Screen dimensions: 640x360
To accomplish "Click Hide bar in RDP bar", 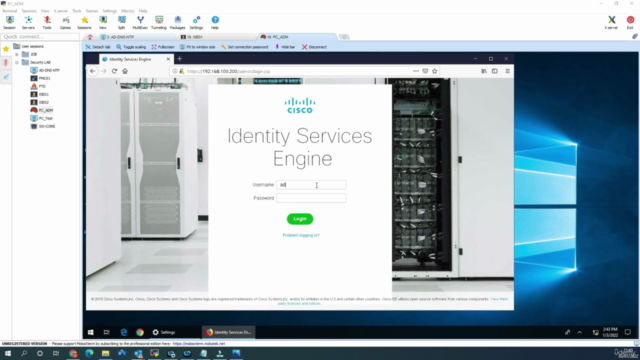I will coord(285,47).
